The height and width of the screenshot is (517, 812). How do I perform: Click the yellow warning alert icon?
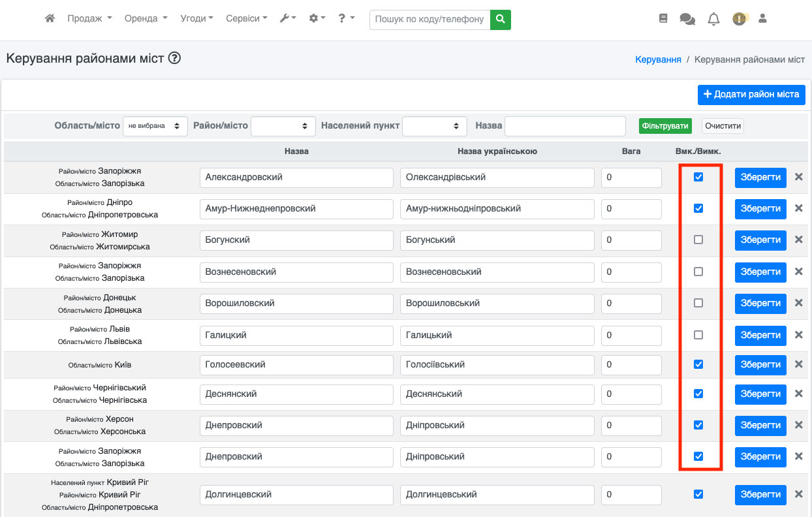[739, 19]
